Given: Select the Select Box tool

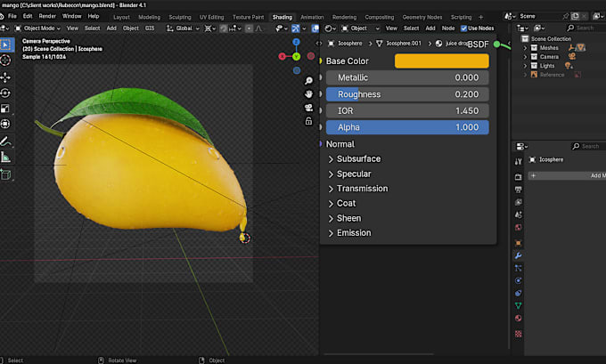Looking at the screenshot, I should click(x=5, y=45).
